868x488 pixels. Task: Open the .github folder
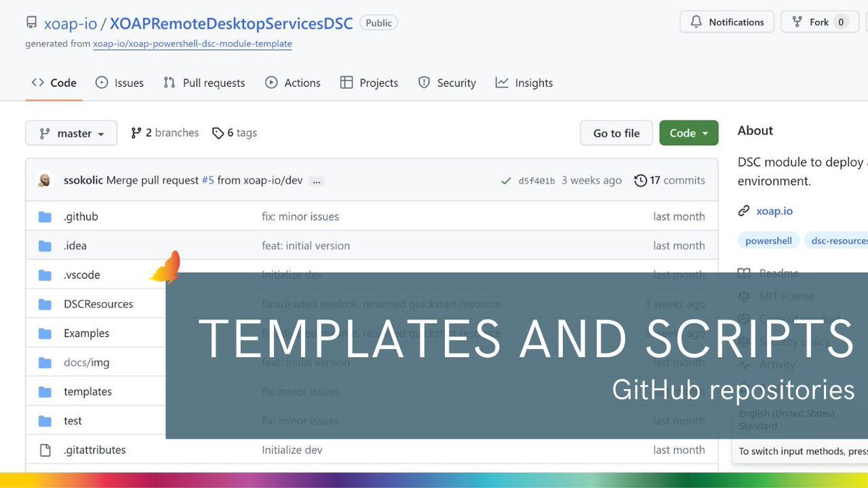click(x=81, y=216)
